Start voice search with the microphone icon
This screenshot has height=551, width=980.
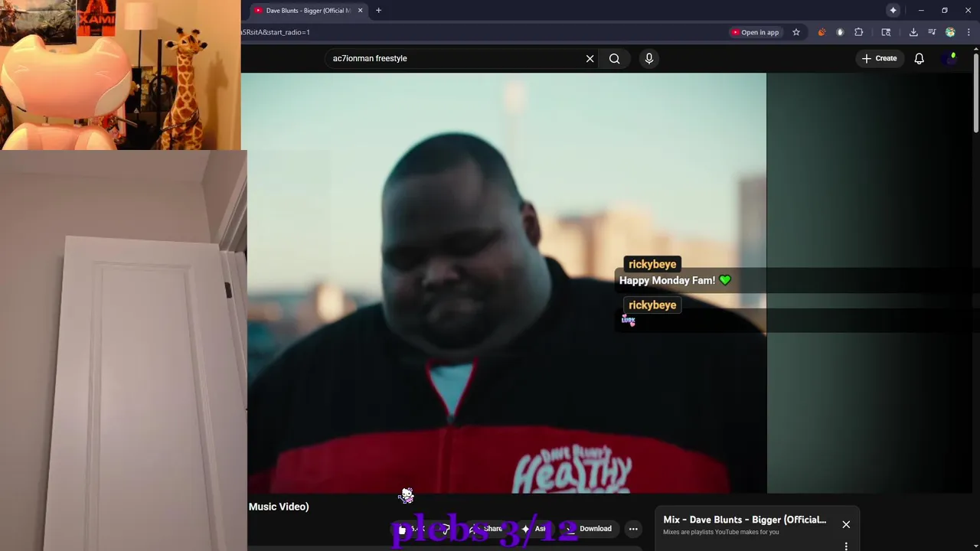pos(649,58)
